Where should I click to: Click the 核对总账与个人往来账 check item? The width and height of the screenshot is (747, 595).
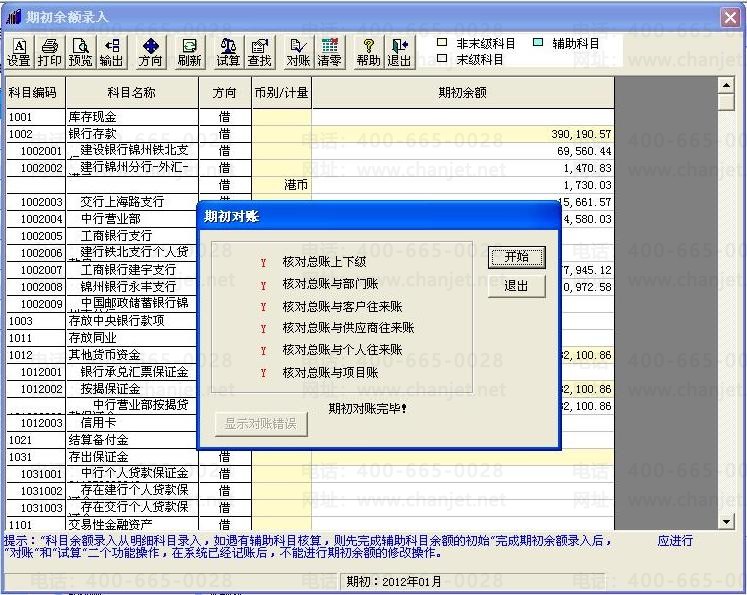tap(342, 350)
